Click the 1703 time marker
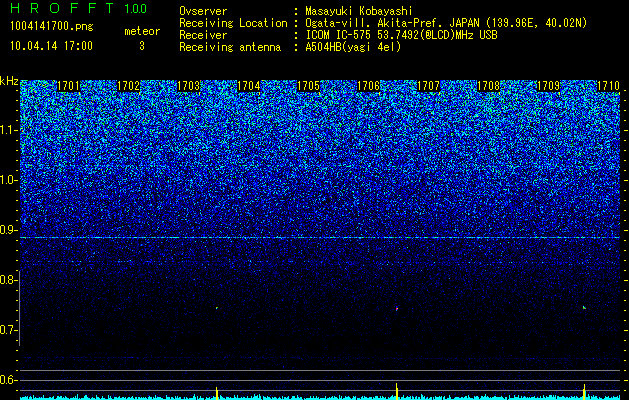This screenshot has height=400, width=629. (189, 86)
